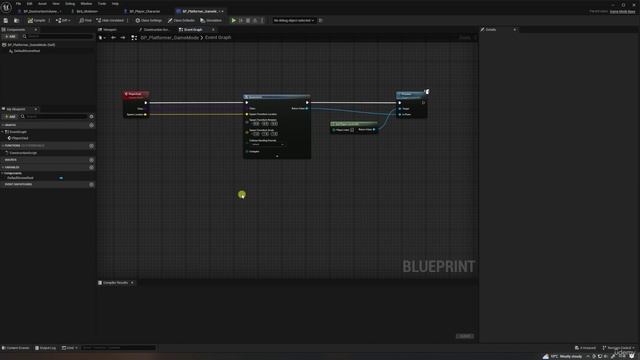Open the File menu
The width and height of the screenshot is (640, 360).
point(18,4)
